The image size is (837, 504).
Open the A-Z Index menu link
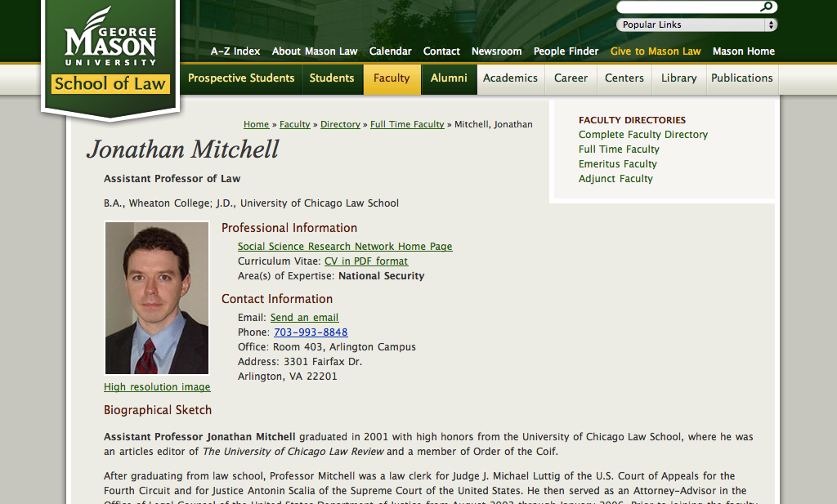pyautogui.click(x=235, y=51)
